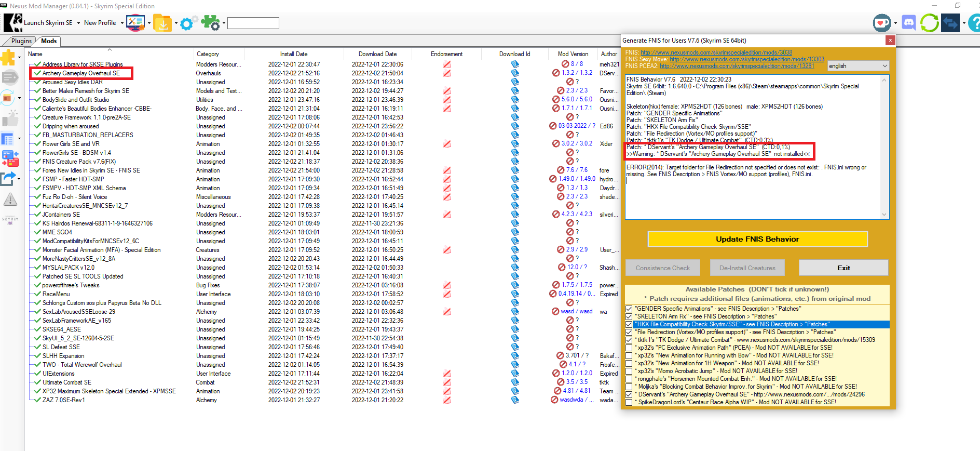
Task: Click the heart speech-bubble icon in top bar
Action: [882, 23]
